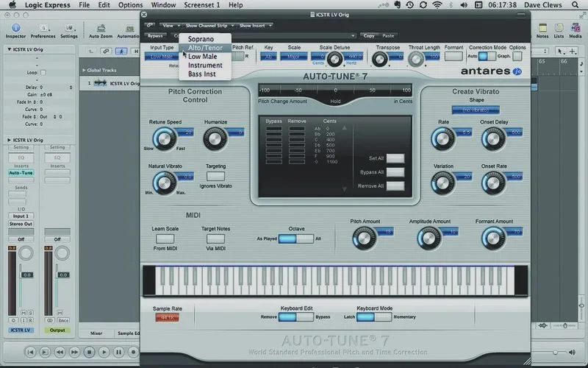
Task: Click the record transport button
Action: pos(133,352)
